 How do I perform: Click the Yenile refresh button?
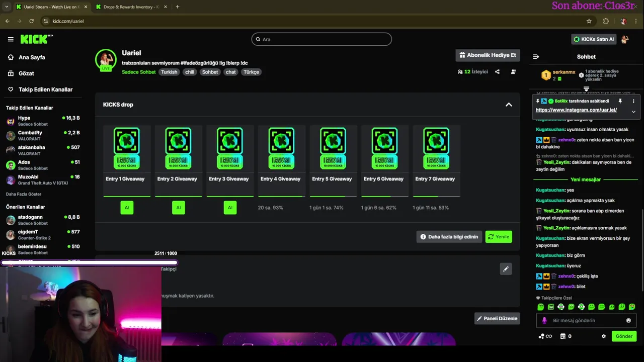[499, 237]
